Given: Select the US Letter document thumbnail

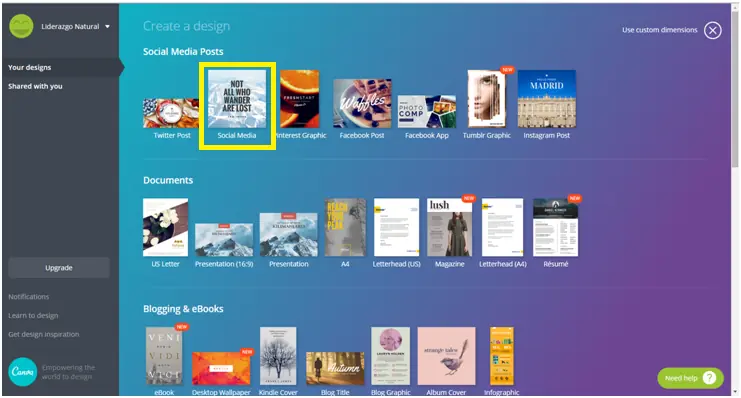Looking at the screenshot, I should 165,227.
